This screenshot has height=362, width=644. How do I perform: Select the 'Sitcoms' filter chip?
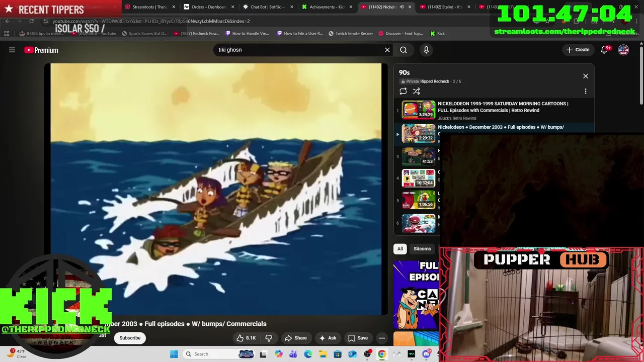(x=422, y=249)
